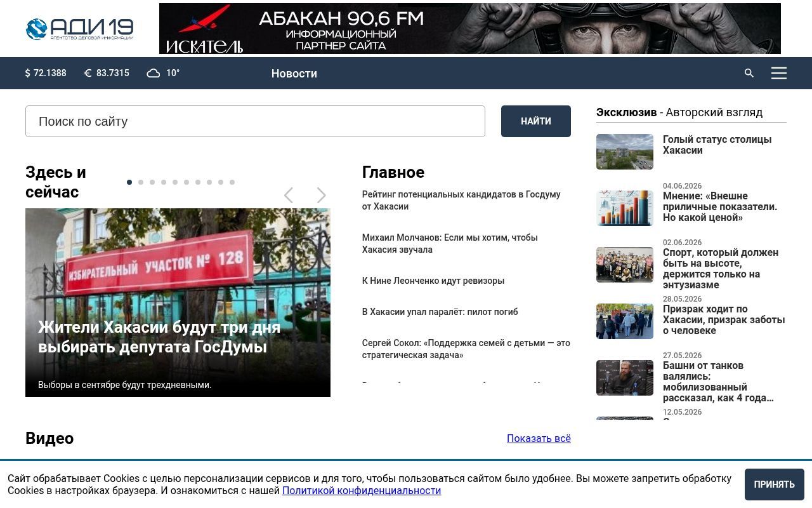
Task: Open the Эксклюзив section heading
Action: click(x=679, y=112)
